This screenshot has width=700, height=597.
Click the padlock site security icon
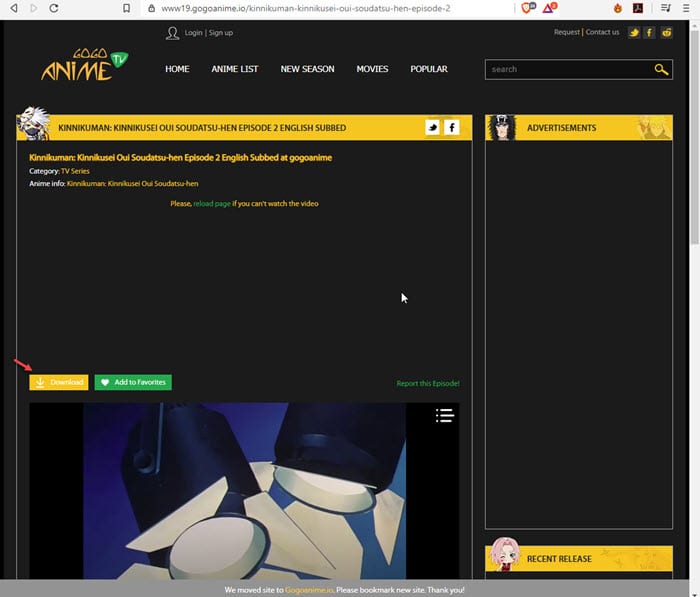click(x=152, y=8)
